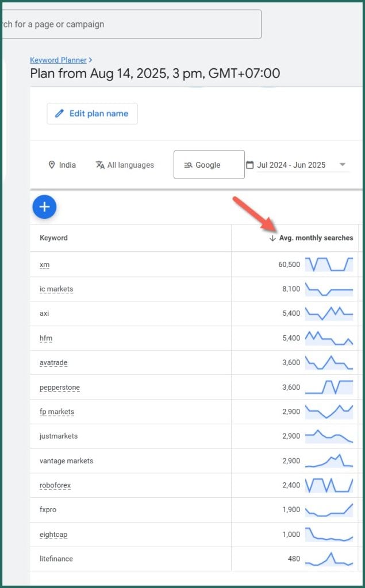Select the justmarkets keyword
The height and width of the screenshot is (588, 365).
click(59, 436)
